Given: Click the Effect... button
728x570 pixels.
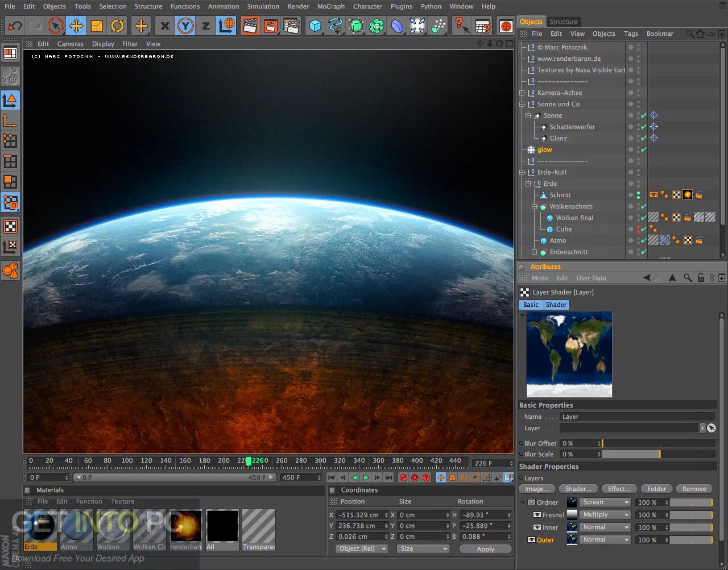Looking at the screenshot, I should click(619, 489).
